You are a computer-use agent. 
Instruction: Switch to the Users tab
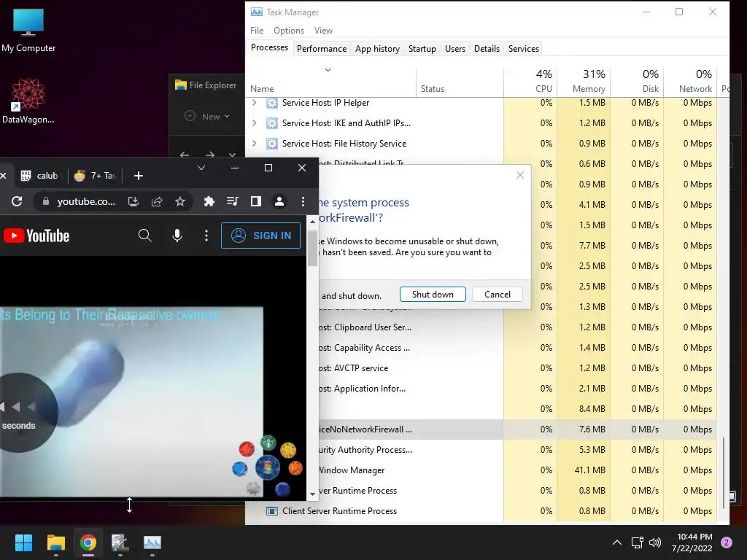click(455, 49)
